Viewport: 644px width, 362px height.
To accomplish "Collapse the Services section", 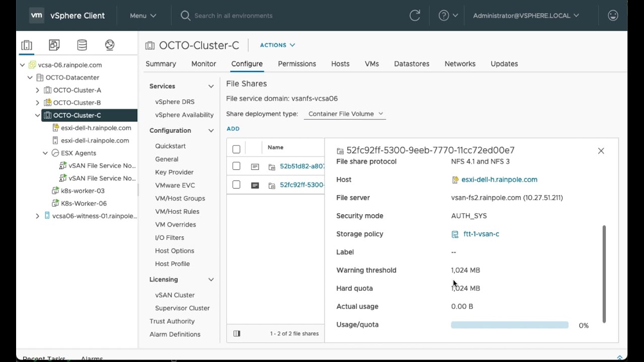I will coord(211,86).
